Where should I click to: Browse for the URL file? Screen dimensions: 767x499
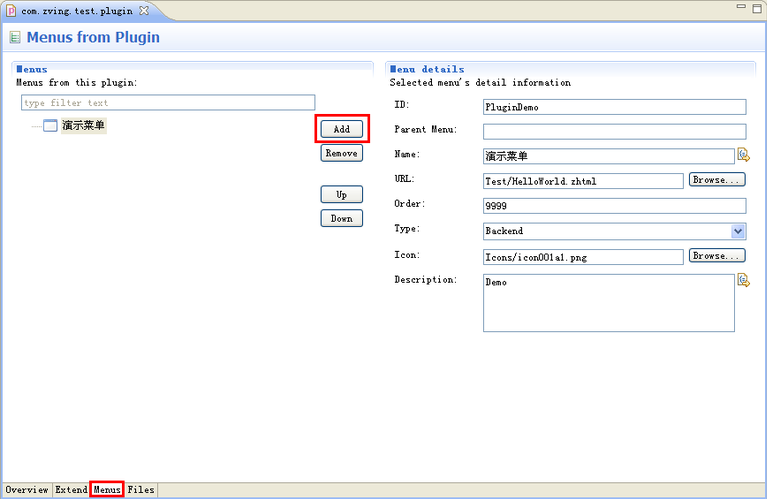pyautogui.click(x=717, y=180)
